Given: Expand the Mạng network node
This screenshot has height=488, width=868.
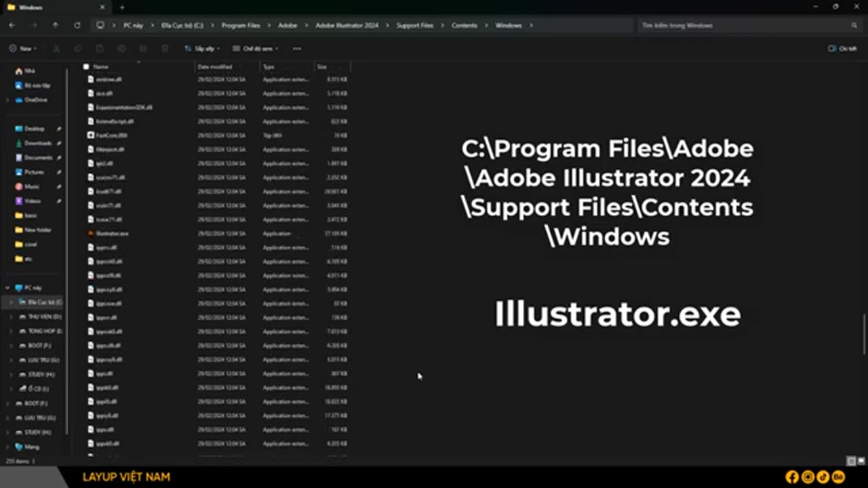Looking at the screenshot, I should pyautogui.click(x=7, y=447).
